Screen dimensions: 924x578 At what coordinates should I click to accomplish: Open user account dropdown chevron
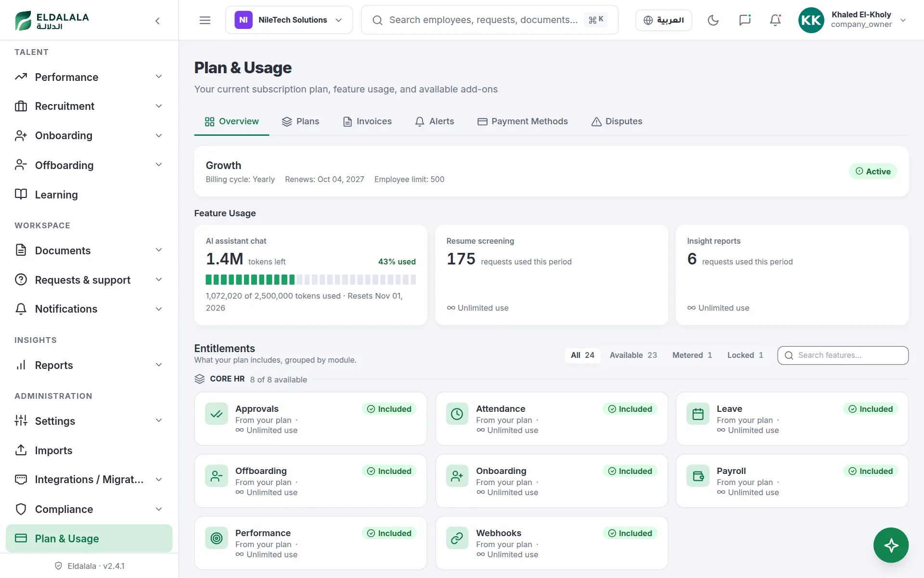tap(903, 20)
